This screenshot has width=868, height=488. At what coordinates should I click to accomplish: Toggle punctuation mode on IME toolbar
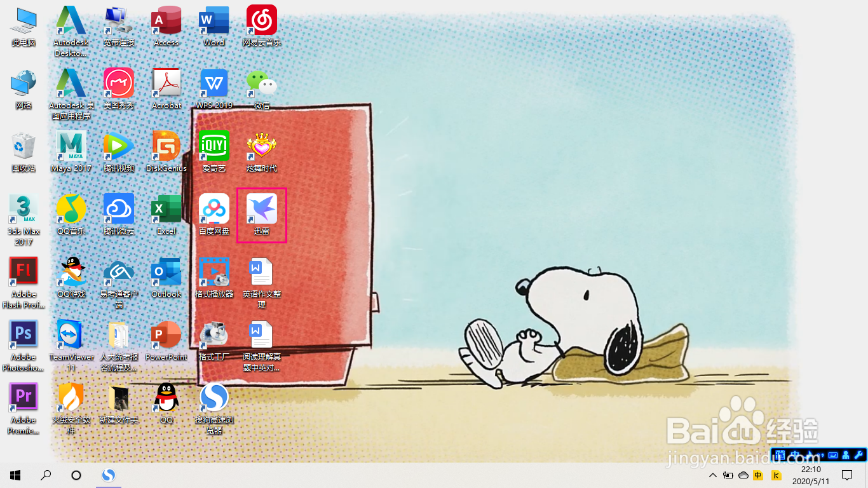coord(822,455)
